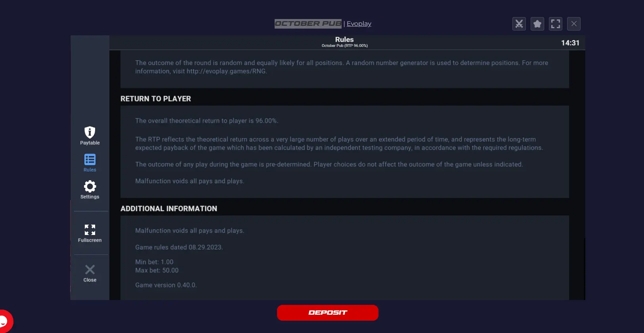The width and height of the screenshot is (644, 333).
Task: Click the October Pub game title
Action: (x=308, y=24)
